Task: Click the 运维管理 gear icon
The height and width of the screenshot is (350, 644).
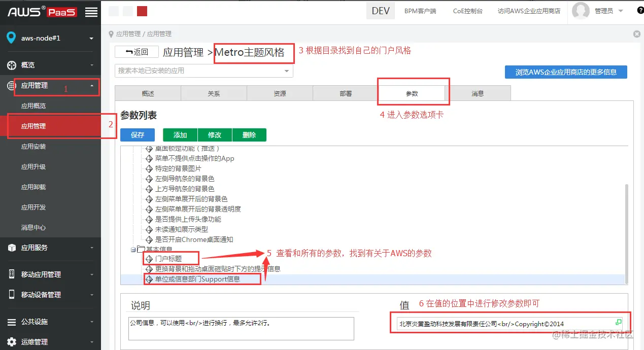Action: pyautogui.click(x=11, y=342)
